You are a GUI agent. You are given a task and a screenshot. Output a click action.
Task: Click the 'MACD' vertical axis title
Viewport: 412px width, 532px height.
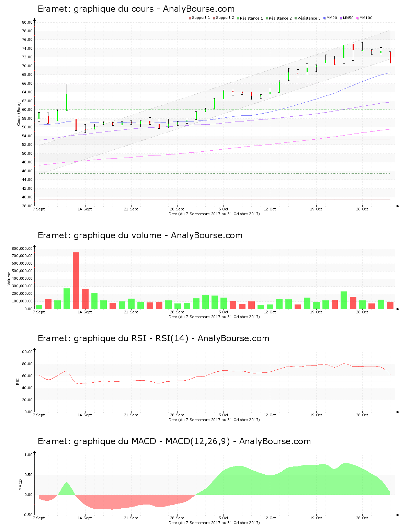[20, 485]
